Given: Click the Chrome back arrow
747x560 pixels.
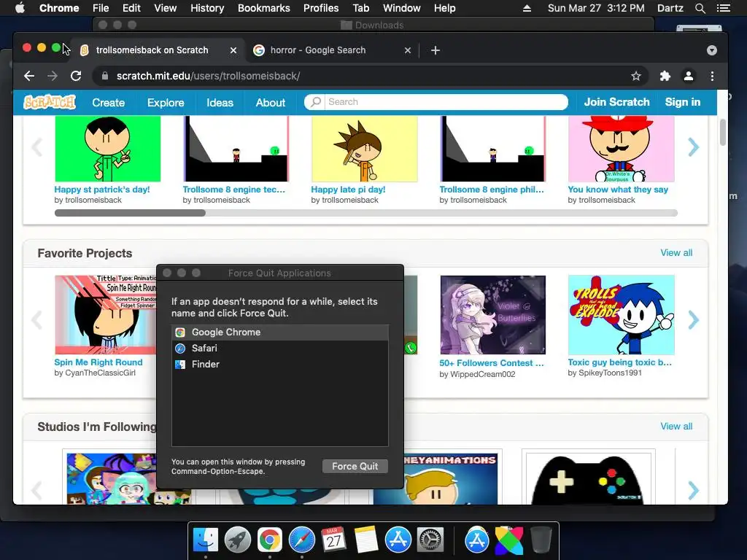Looking at the screenshot, I should 29,76.
